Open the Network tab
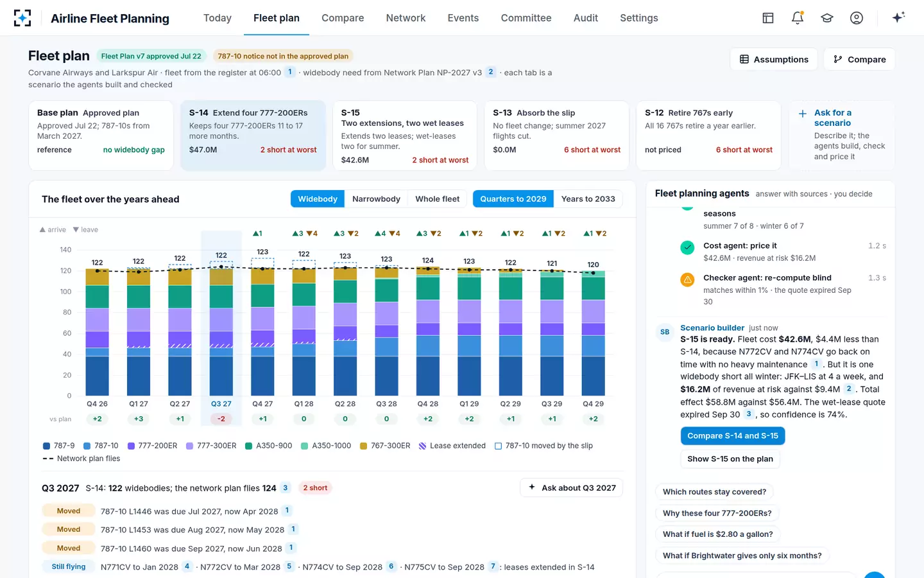924x578 pixels. tap(406, 18)
